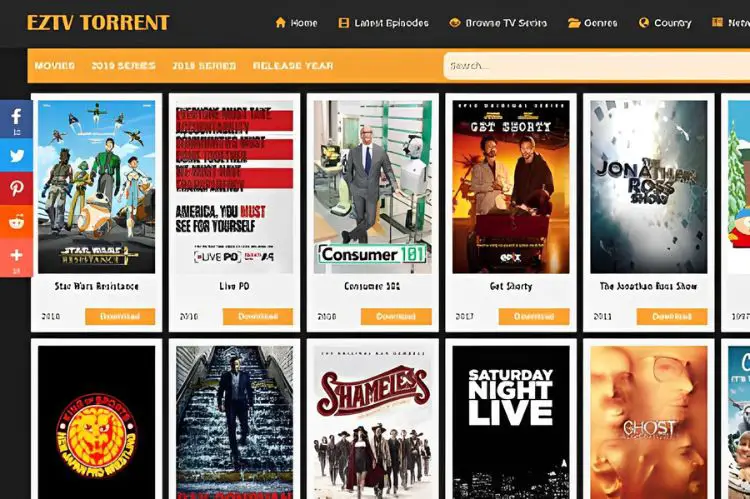
Task: Select the 2019 Series tab
Action: 123,66
